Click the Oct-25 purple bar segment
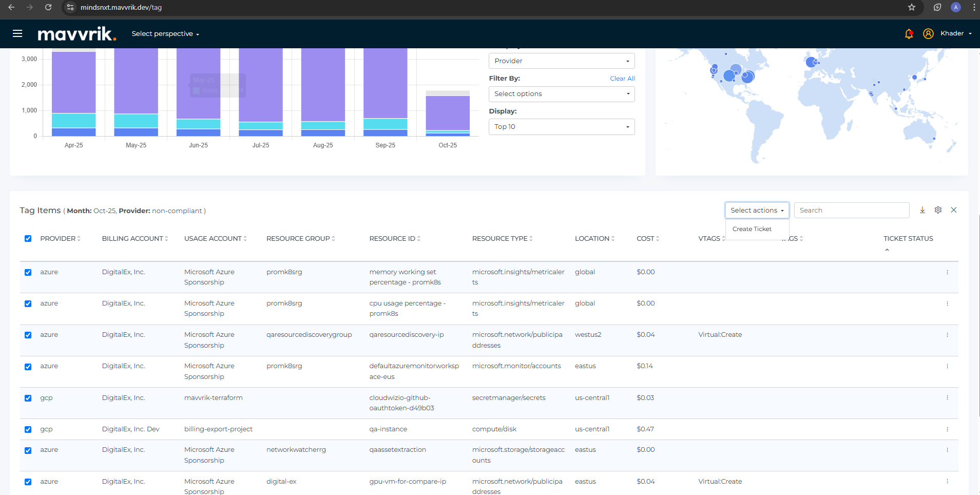The width and height of the screenshot is (980, 495). (448, 113)
